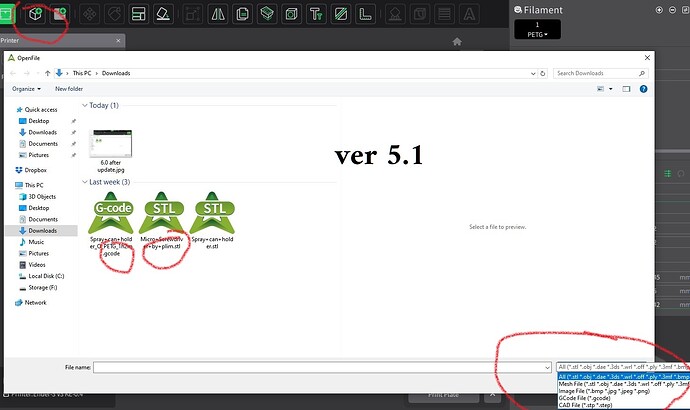Refresh the Downloads folder listing
This screenshot has width=690, height=410.
pos(543,73)
